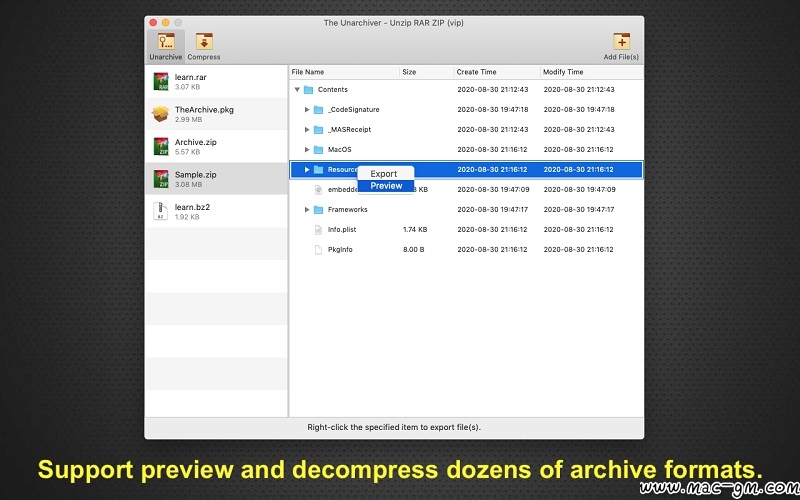Select the learn.rar file name

190,77
